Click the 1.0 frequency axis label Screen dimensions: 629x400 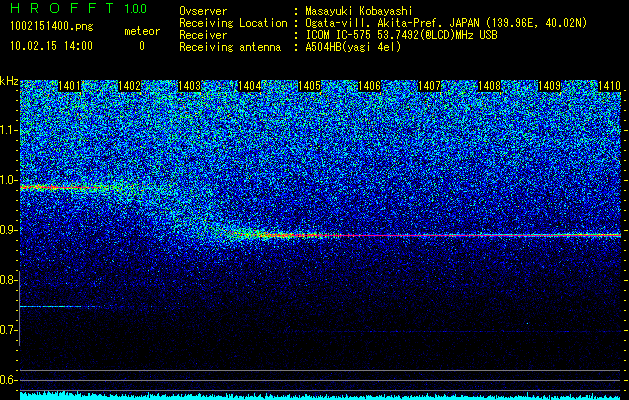pyautogui.click(x=8, y=180)
